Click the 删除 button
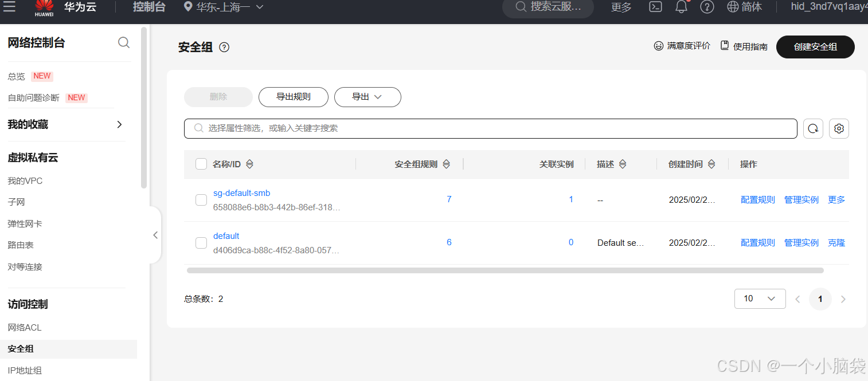Viewport: 868px width, 381px height. 218,97
